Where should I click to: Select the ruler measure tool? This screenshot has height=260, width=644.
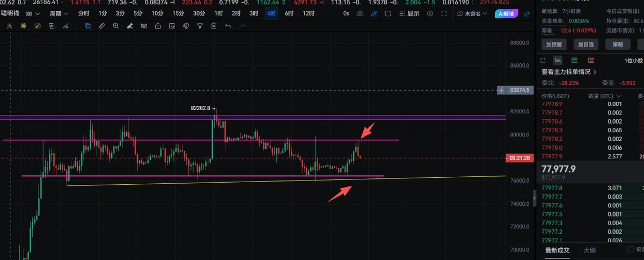coord(102,25)
